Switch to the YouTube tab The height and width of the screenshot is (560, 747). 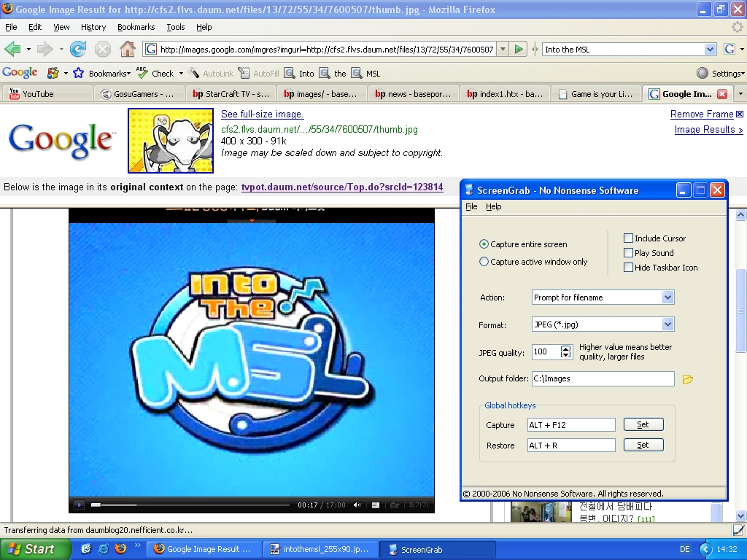[x=46, y=94]
